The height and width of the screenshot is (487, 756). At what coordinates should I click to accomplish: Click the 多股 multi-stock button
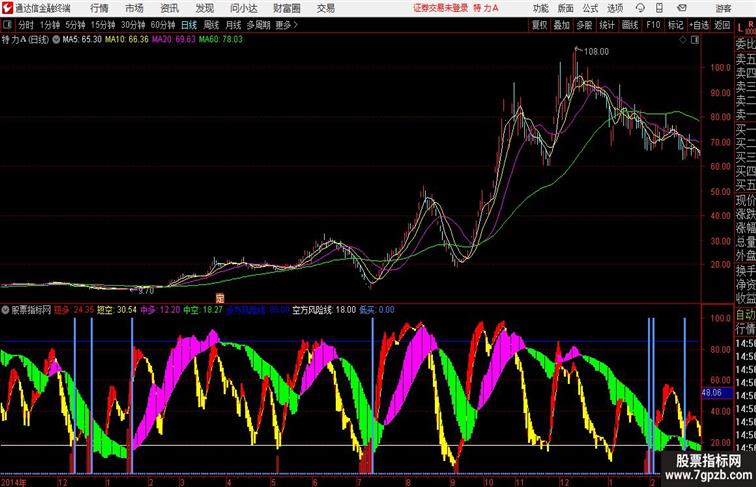pyautogui.click(x=584, y=25)
